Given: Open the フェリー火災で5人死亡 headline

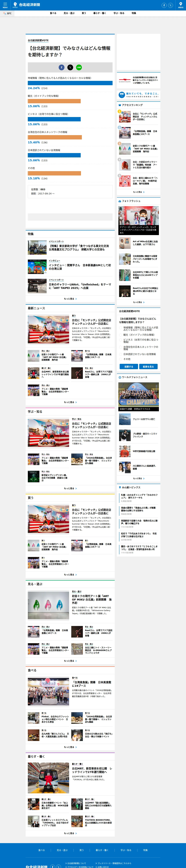Looking at the screenshot, I should 144,419.
